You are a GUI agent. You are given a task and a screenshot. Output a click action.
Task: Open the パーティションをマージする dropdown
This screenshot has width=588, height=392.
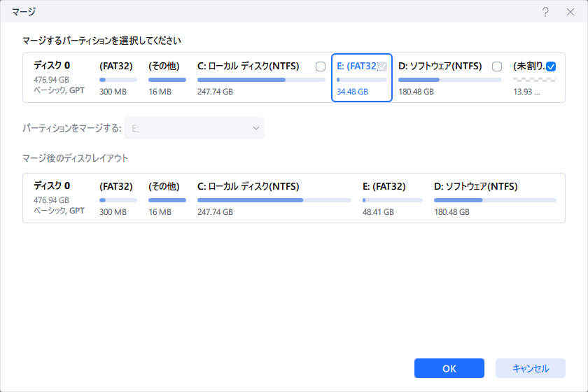(x=195, y=128)
